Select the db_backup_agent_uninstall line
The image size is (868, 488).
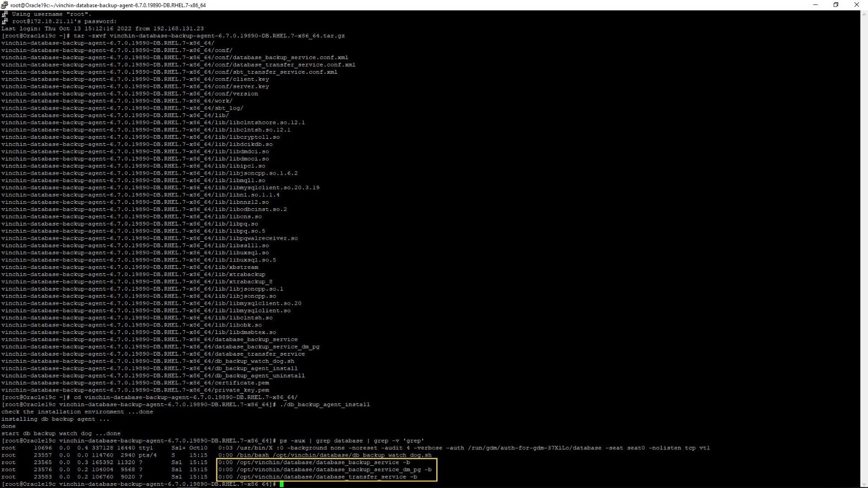153,376
